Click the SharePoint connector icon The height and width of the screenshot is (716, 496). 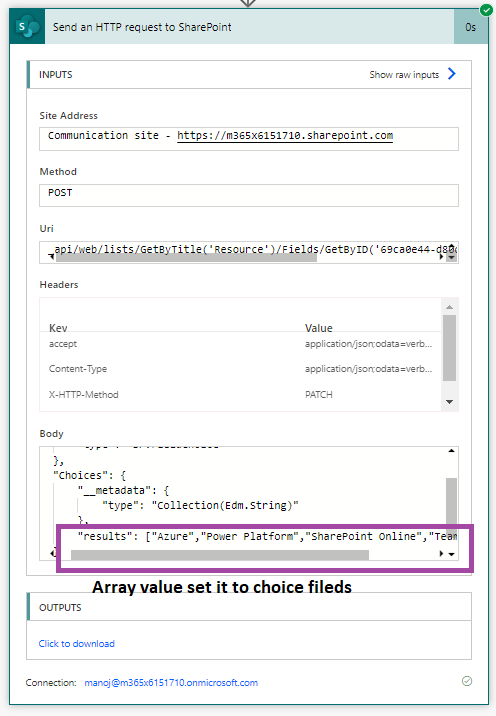tap(27, 27)
